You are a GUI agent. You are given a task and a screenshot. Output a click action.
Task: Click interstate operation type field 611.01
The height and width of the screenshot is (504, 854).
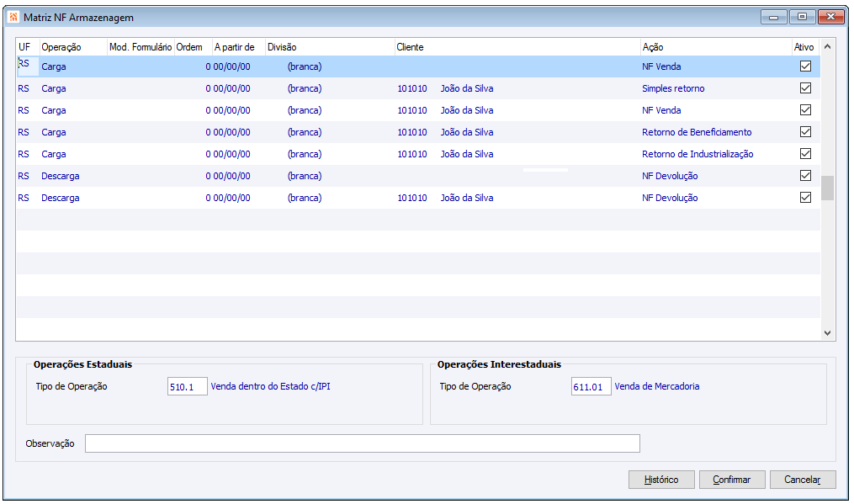[x=591, y=387]
